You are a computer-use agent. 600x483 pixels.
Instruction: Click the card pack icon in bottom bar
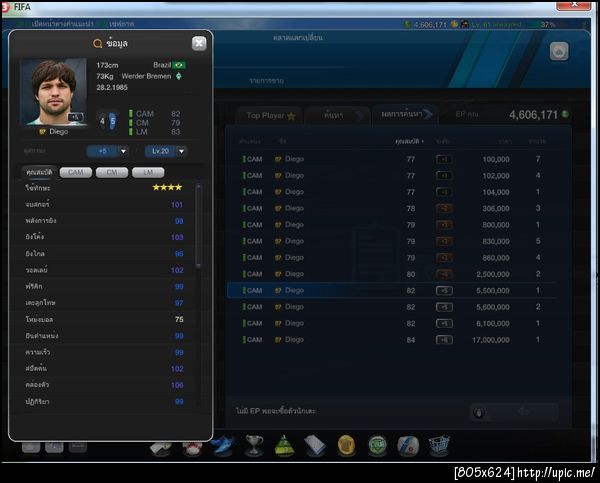pyautogui.click(x=315, y=446)
